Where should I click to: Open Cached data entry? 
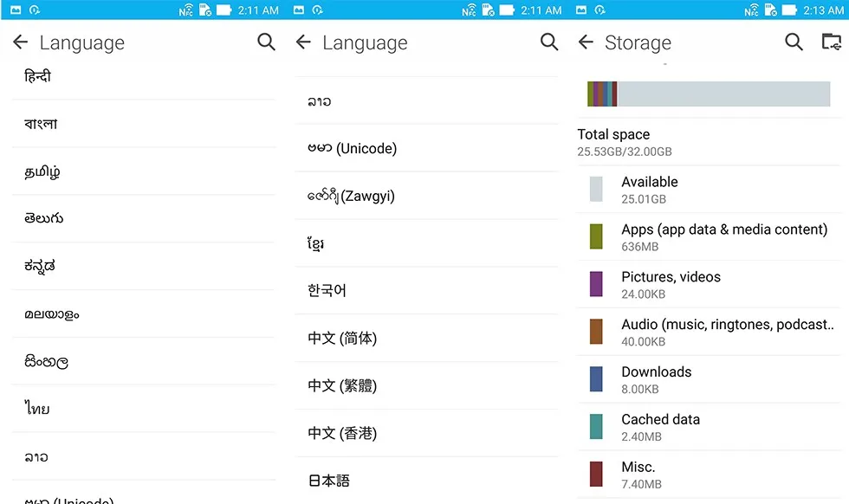tap(660, 427)
